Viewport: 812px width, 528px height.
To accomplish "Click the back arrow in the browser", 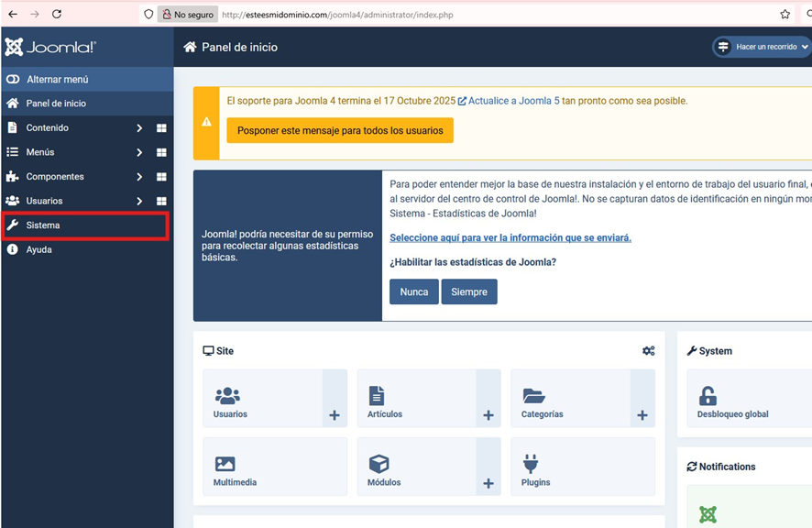I will [13, 14].
